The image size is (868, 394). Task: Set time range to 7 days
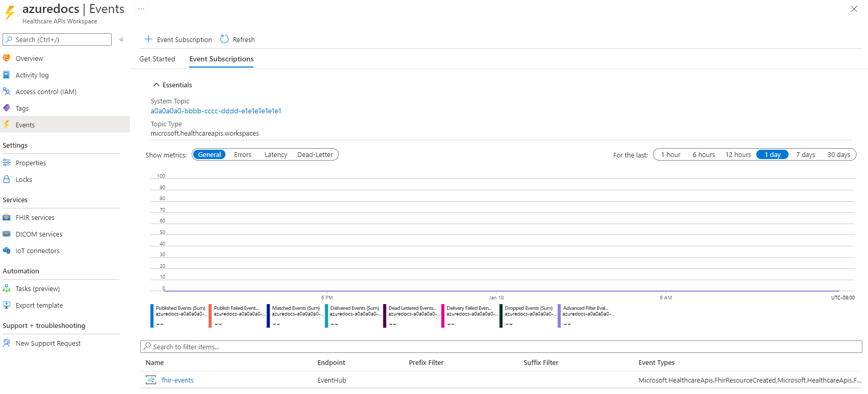pos(805,155)
